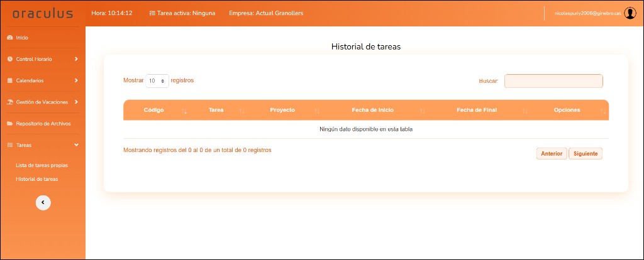Click the Empresa: Actual Granollers text
Screen dimensions: 644x260
tap(266, 13)
